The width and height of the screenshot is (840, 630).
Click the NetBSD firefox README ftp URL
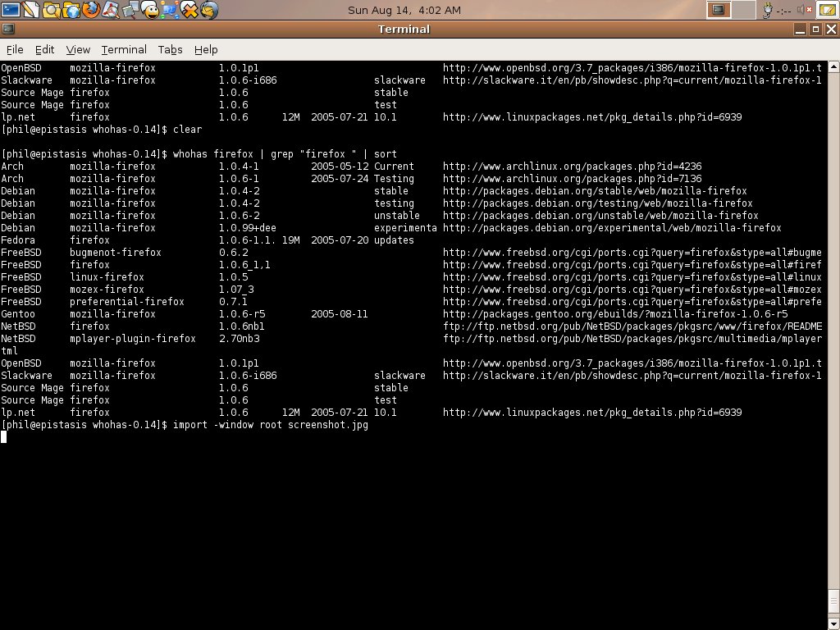click(x=632, y=326)
